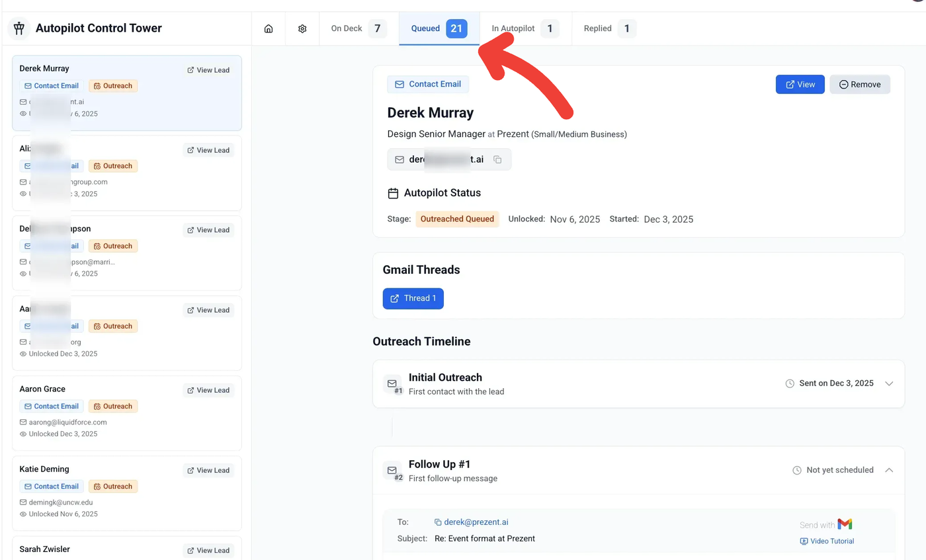
Task: Click the derek@prezent.ai recipient link
Action: 476,522
